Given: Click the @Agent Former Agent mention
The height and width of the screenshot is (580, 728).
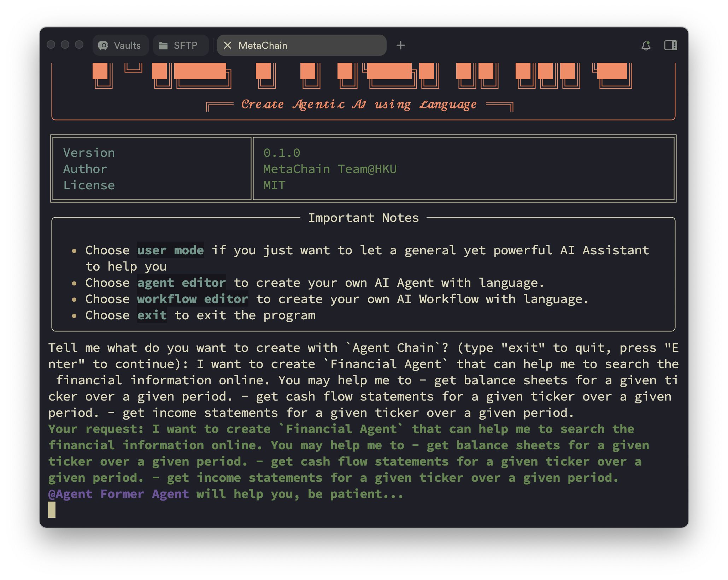Looking at the screenshot, I should click(x=118, y=494).
